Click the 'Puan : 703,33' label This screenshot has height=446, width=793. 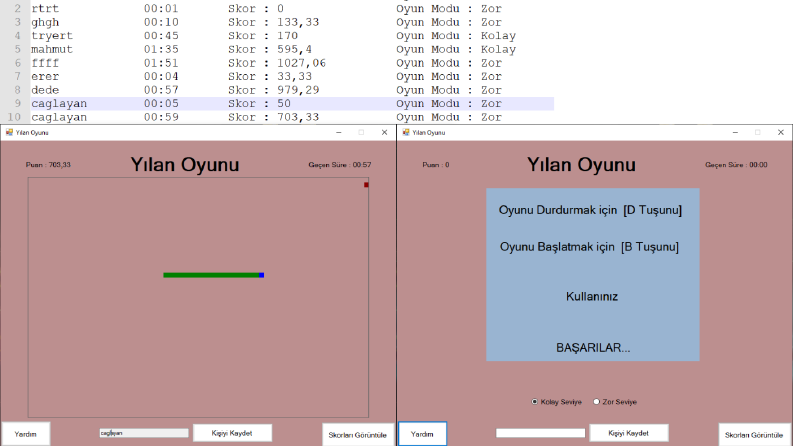[49, 165]
